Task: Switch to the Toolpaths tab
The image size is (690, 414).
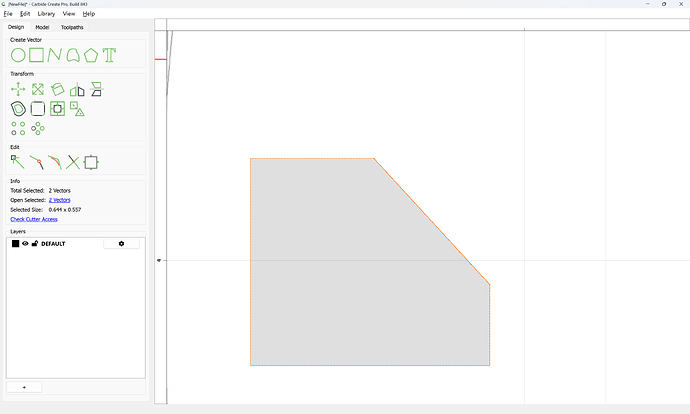Action: click(x=72, y=27)
